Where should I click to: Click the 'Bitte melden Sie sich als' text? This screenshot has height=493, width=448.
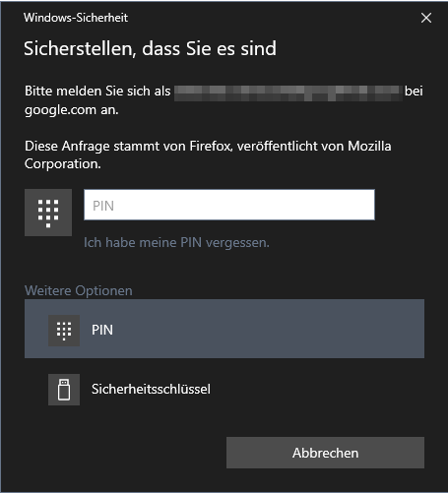(97, 92)
